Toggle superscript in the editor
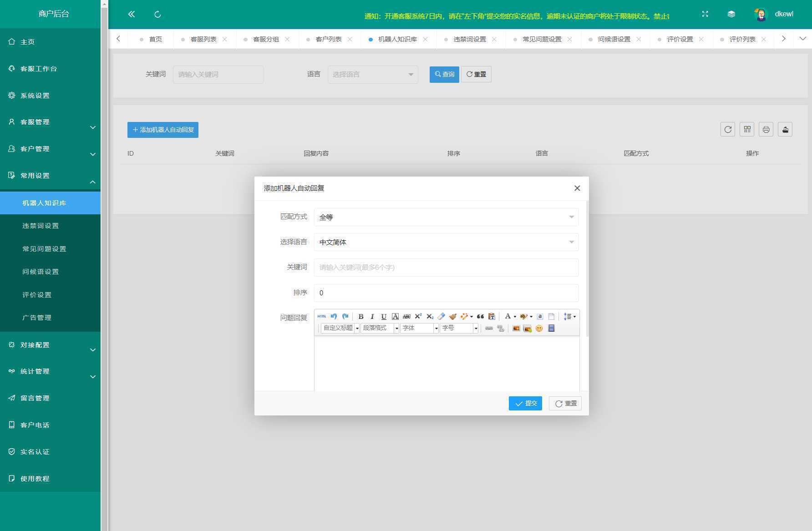The width and height of the screenshot is (812, 531). point(418,316)
